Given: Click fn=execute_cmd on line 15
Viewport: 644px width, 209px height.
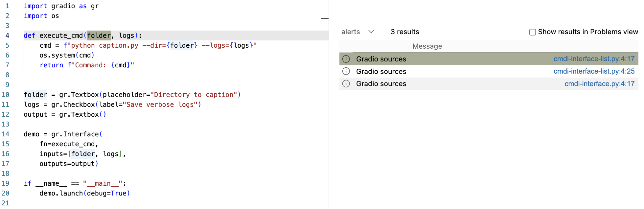Looking at the screenshot, I should pos(67,144).
